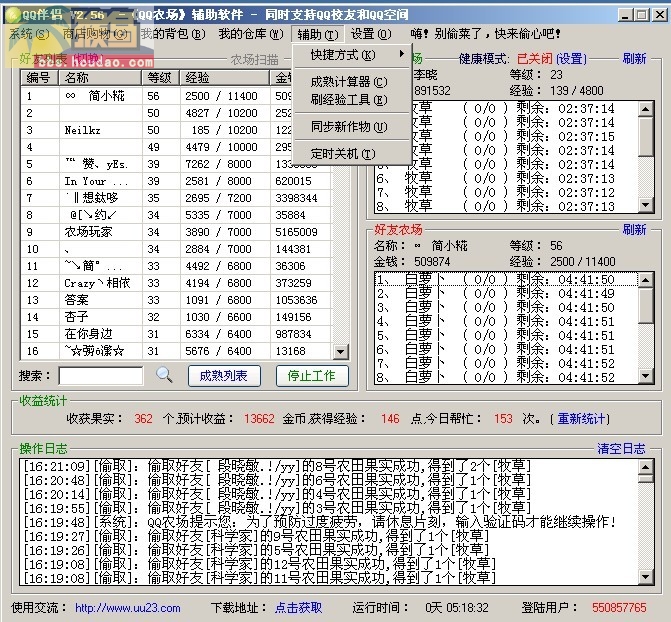Sort friend list by 等级 column header
The image size is (671, 622).
[161, 77]
